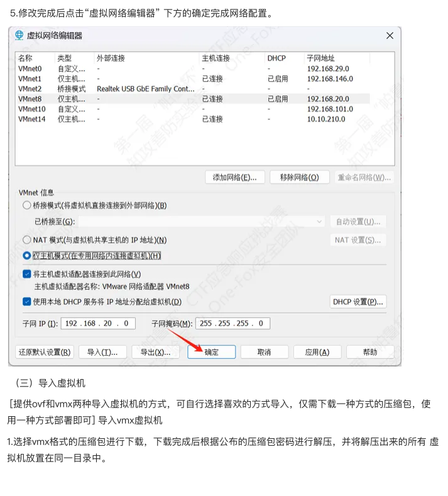The height and width of the screenshot is (496, 448).
Task: Sort list by 子网地址 column header
Action: [319, 58]
